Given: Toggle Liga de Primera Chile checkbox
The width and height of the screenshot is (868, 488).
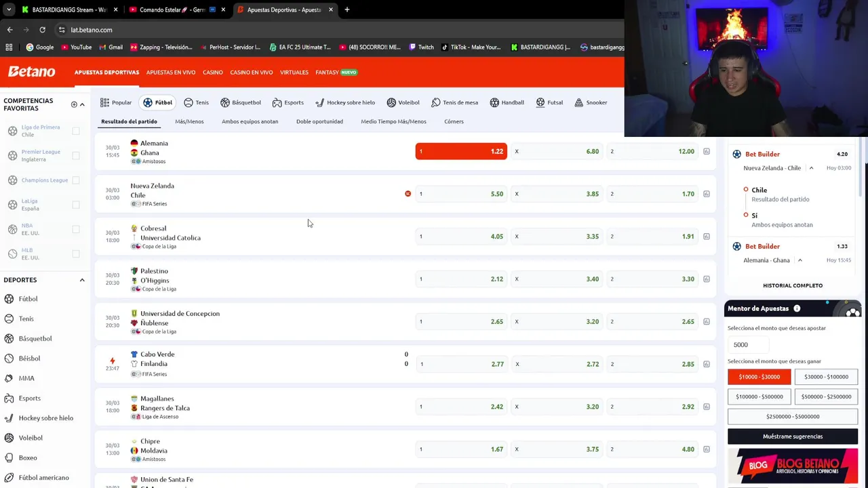Looking at the screenshot, I should (x=76, y=131).
